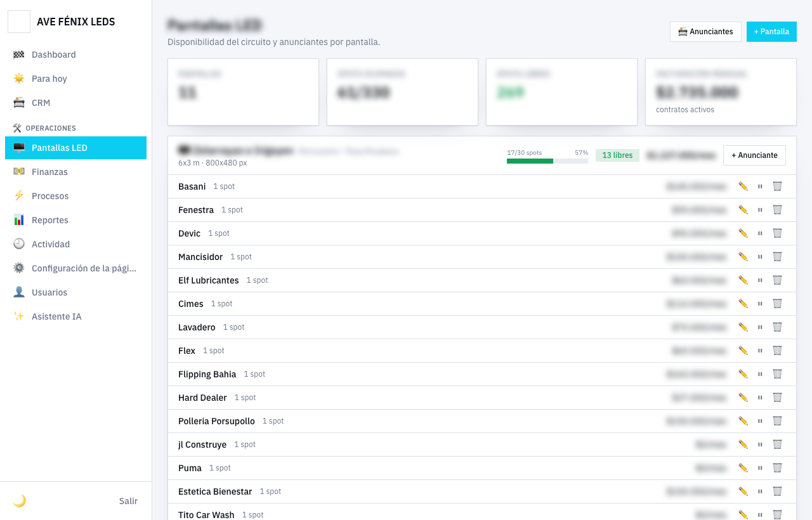Delete Flipping Bahia advertiser
Screen dimensions: 812x520
[777, 374]
